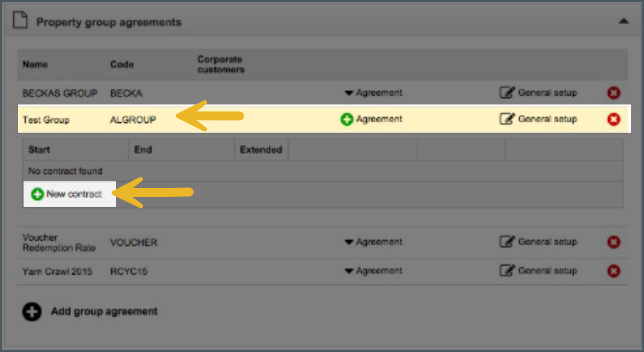Click the Start column header
Viewport: 644px width, 352px height.
39,150
